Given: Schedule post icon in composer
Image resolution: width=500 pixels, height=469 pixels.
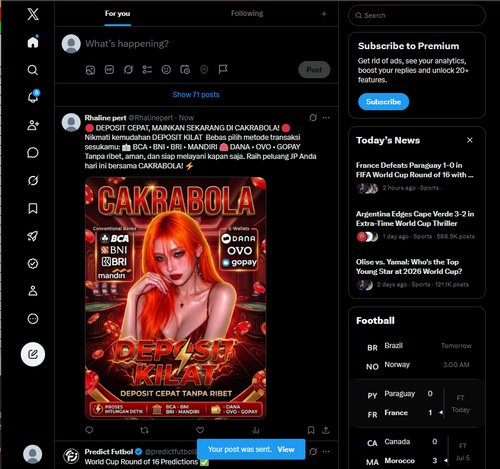Looking at the screenshot, I should tap(185, 69).
